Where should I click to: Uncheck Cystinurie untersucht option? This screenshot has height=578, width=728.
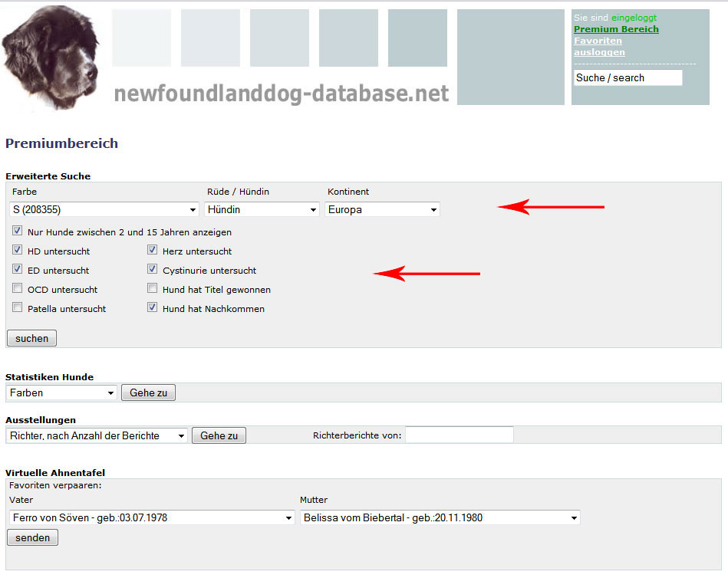[x=153, y=270]
